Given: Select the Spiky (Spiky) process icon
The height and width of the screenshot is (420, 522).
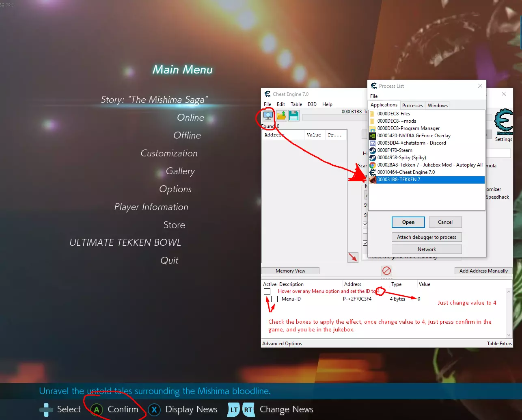Looking at the screenshot, I should click(373, 158).
